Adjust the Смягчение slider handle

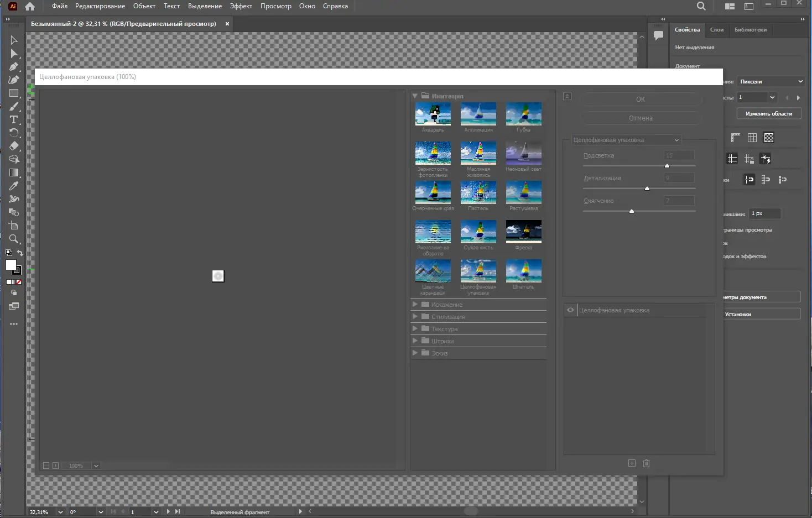point(632,211)
